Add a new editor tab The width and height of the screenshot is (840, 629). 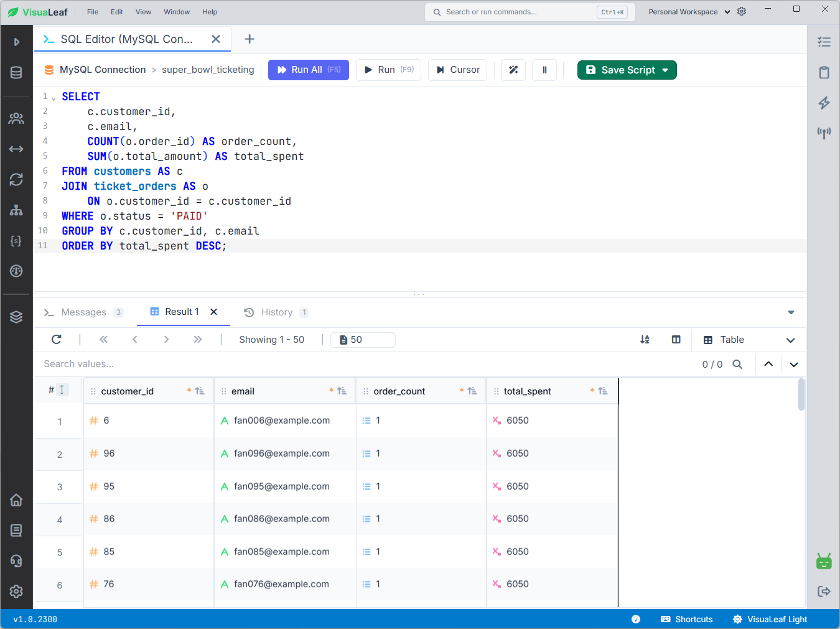[250, 39]
